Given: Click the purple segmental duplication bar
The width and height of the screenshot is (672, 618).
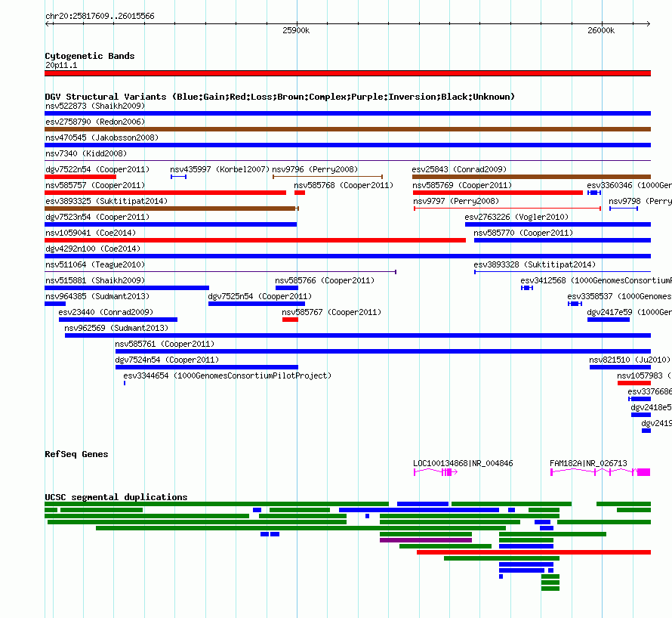Looking at the screenshot, I should point(426,540).
